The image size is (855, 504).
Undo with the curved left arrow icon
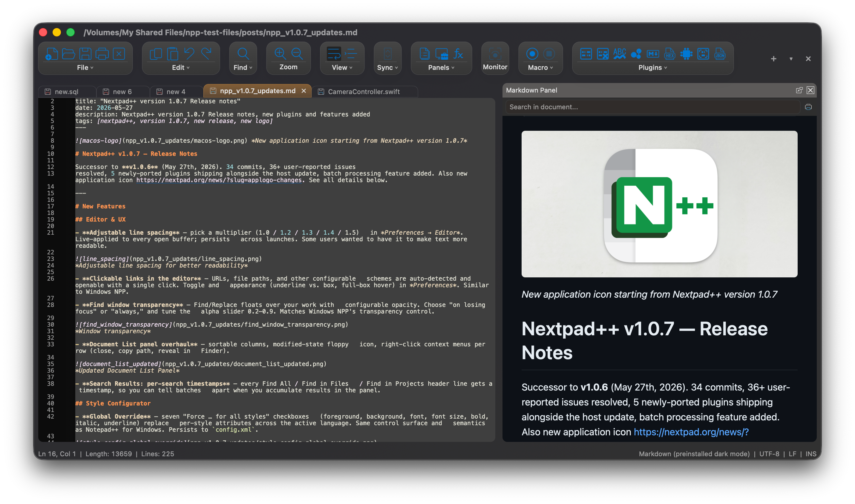[189, 54]
